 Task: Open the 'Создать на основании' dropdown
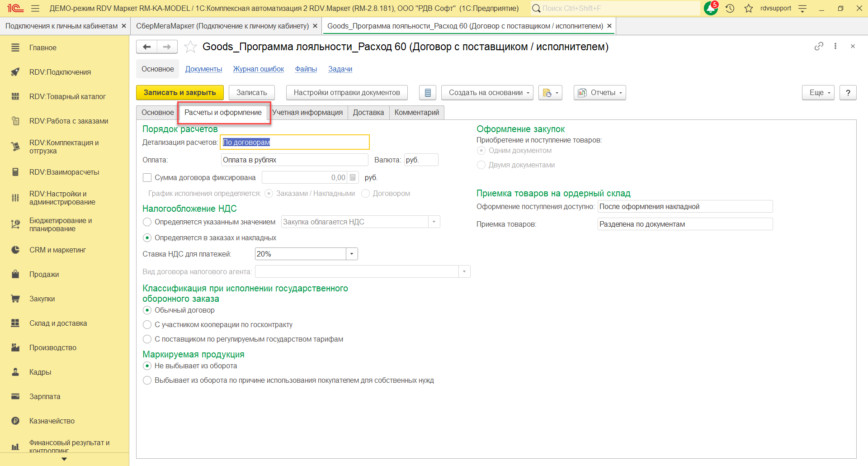click(487, 93)
